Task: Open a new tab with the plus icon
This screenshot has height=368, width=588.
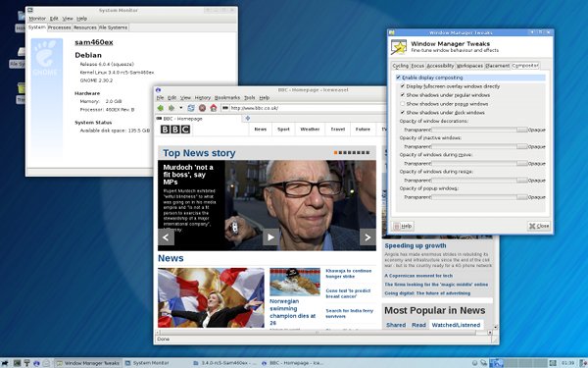Action: tap(248, 119)
